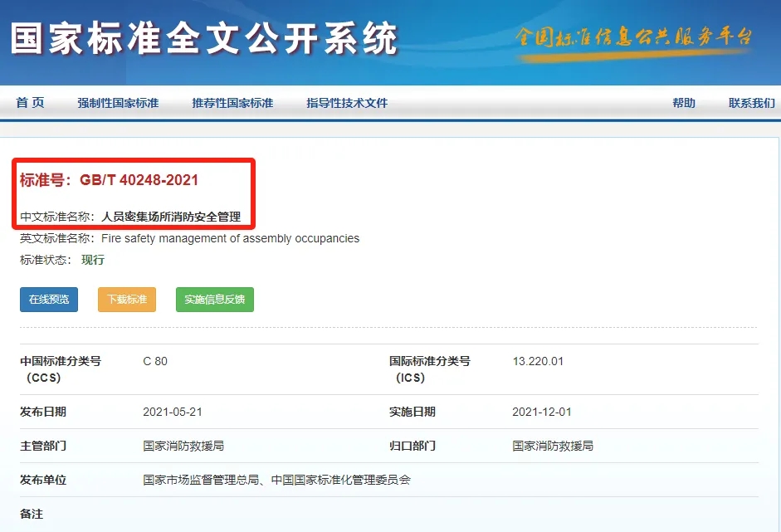Click the orange 下载标准 button

coord(127,300)
